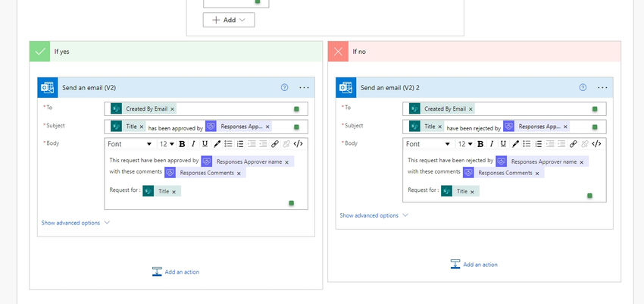Click the Subject field of If no email
Screen dimensions: 644x304
pos(505,127)
